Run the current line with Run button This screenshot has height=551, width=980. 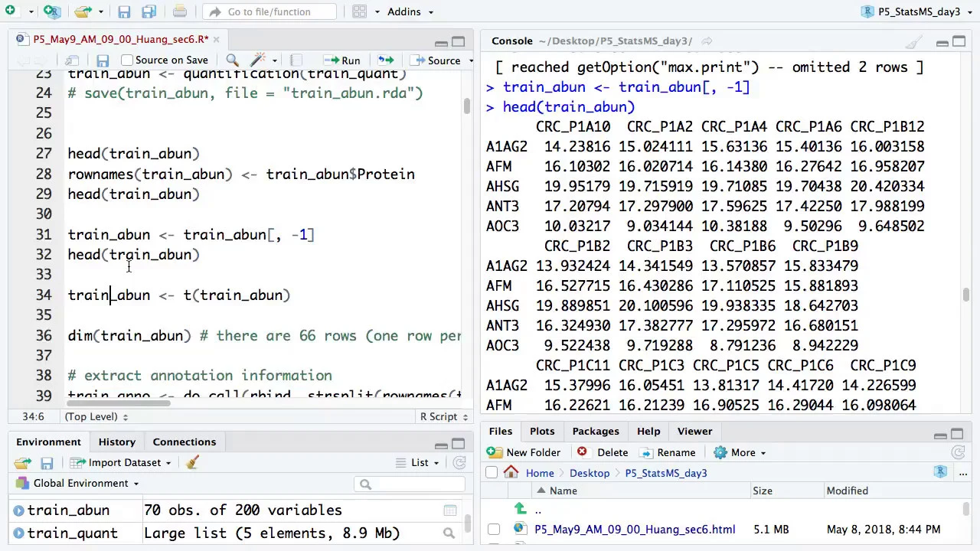tap(342, 60)
